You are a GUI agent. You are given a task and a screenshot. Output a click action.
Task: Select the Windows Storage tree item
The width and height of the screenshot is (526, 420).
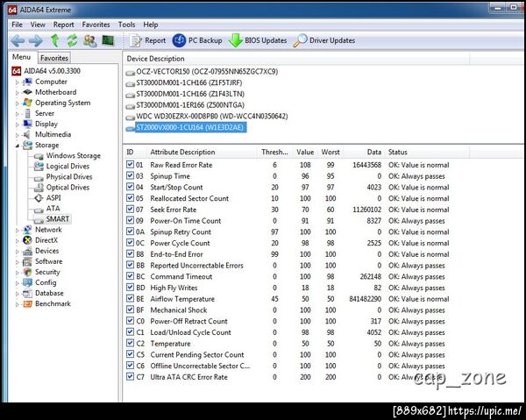point(73,156)
